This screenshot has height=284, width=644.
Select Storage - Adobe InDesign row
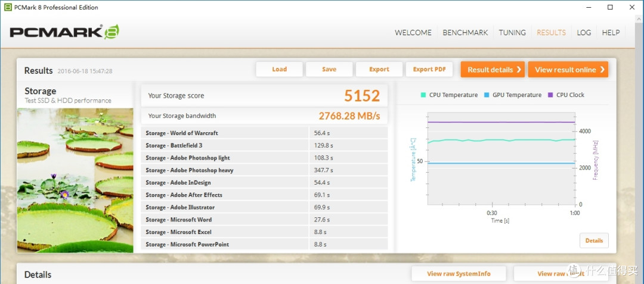264,182
